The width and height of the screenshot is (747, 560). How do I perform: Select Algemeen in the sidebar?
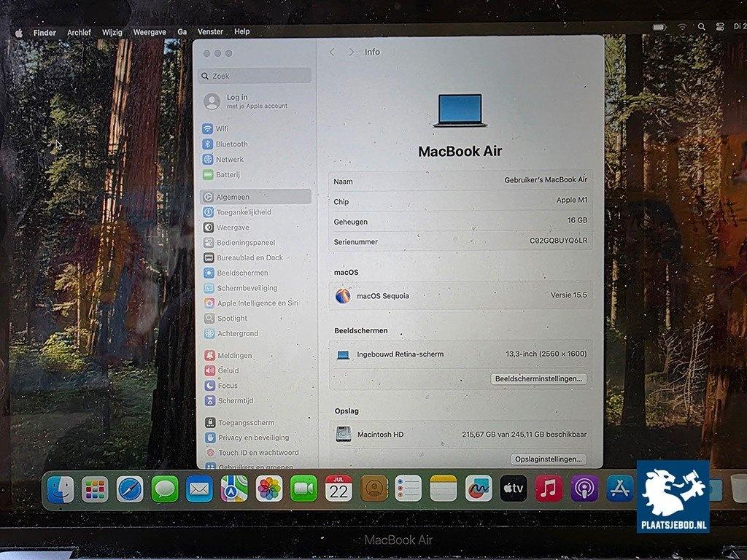click(x=256, y=197)
